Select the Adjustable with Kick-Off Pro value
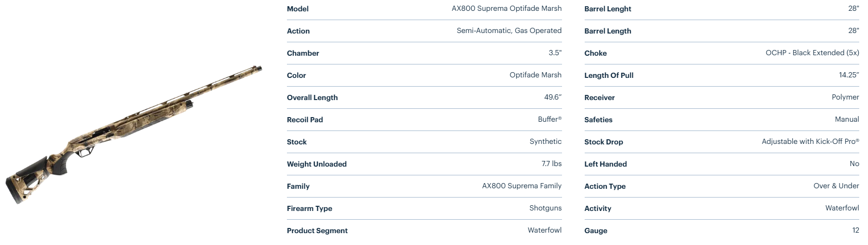Screen dimensions: 868x245 (x=810, y=141)
